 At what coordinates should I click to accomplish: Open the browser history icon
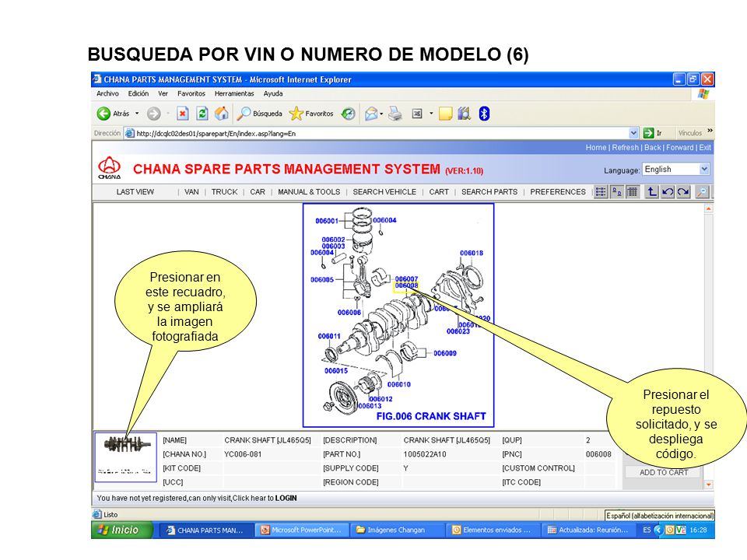pyautogui.click(x=349, y=114)
